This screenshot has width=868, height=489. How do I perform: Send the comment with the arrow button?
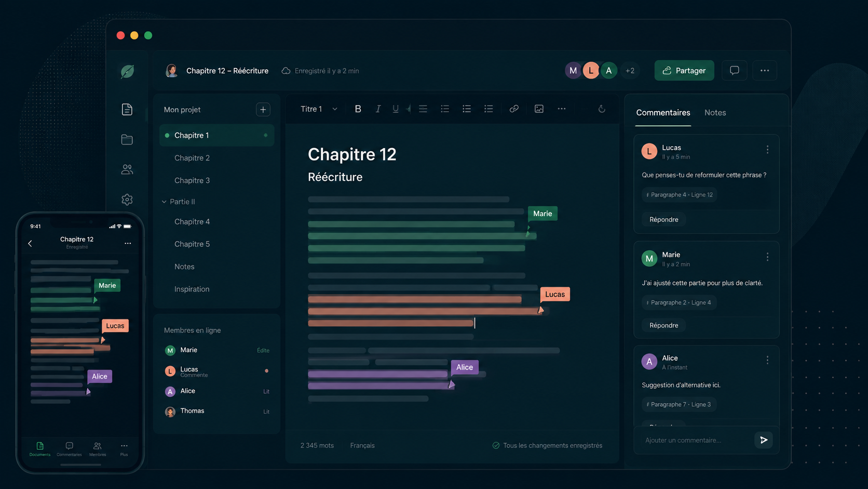pyautogui.click(x=764, y=440)
